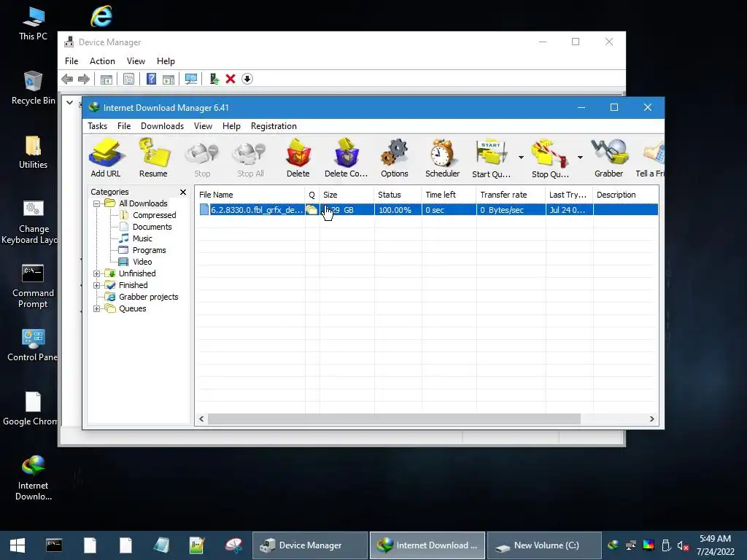Click Device Manager forward arrow icon
The width and height of the screenshot is (747, 560).
pyautogui.click(x=84, y=79)
